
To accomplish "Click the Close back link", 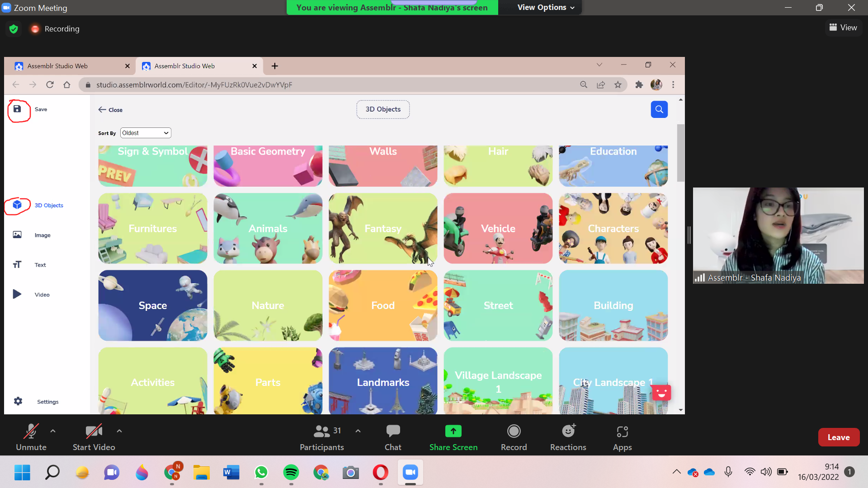I will click(x=111, y=110).
